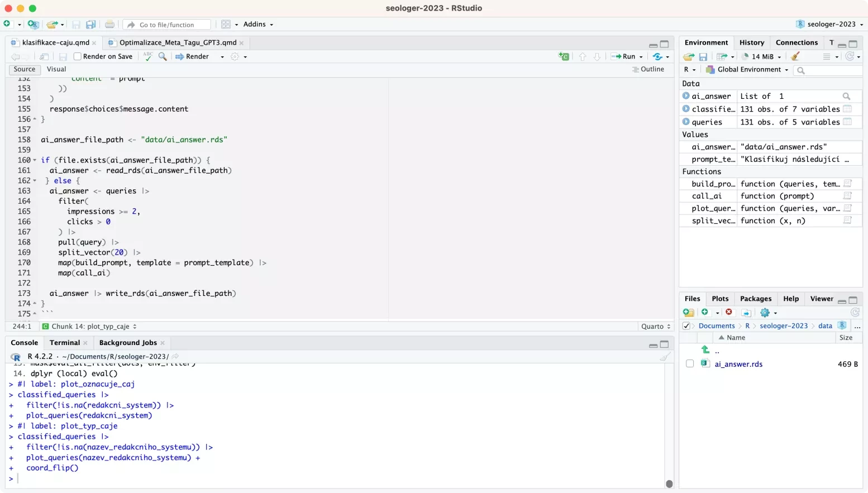Expand the ai_answer list object
The image size is (868, 493).
pos(686,96)
